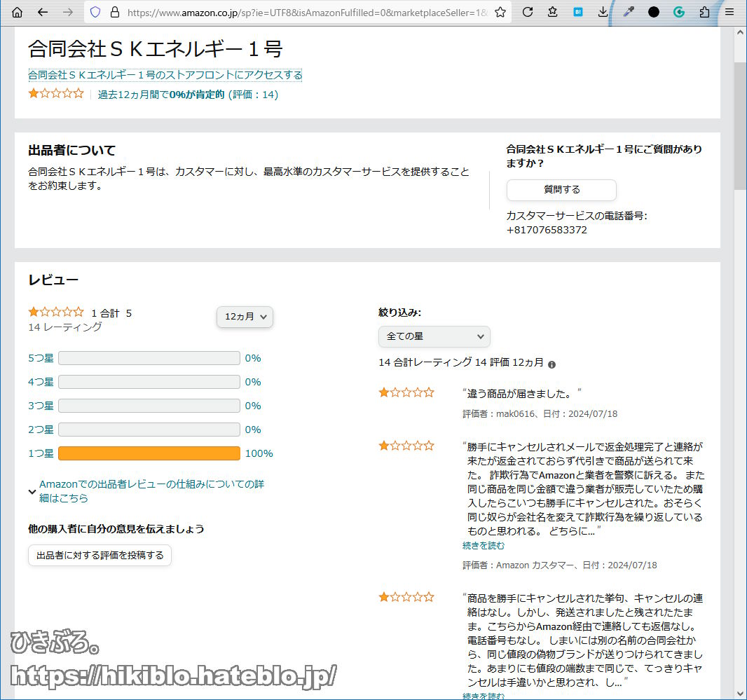The width and height of the screenshot is (747, 700).
Task: Open the browser hamburger menu
Action: (x=729, y=13)
